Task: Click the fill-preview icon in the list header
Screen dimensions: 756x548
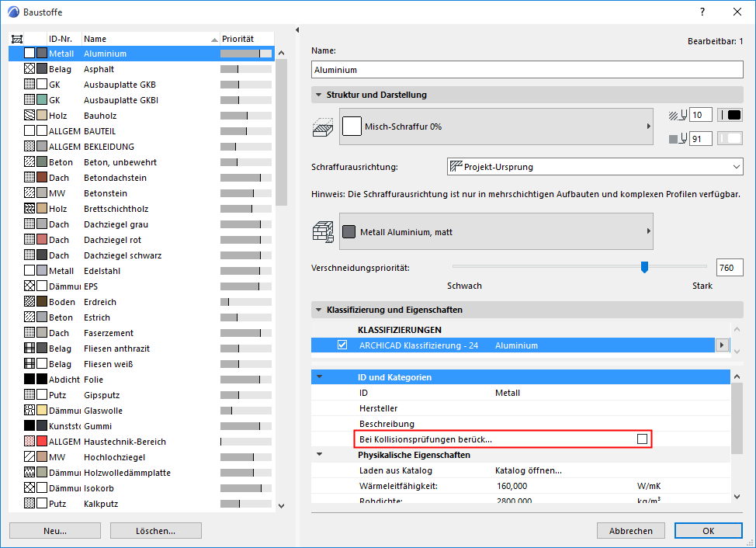Action: coord(17,38)
